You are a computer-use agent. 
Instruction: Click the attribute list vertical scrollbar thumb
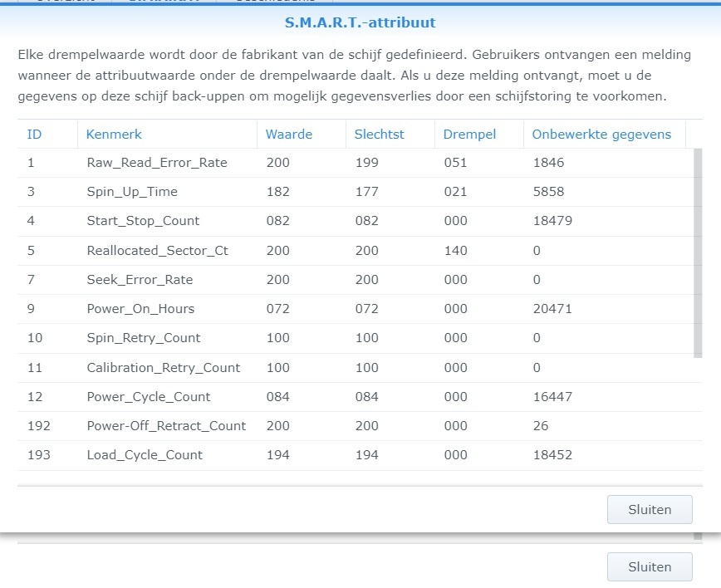click(x=698, y=252)
